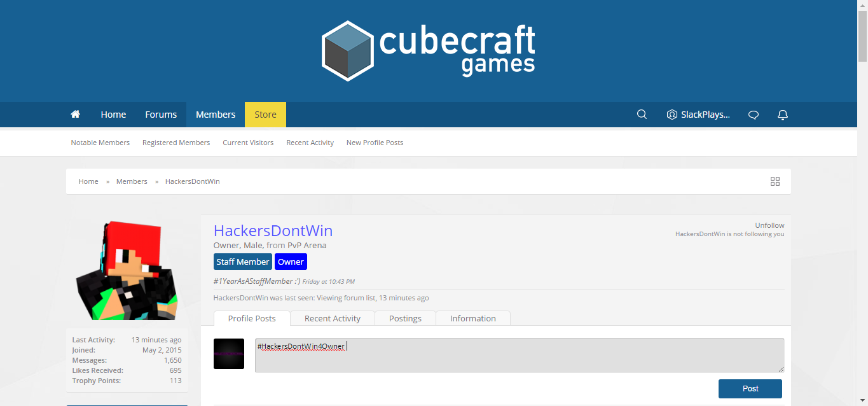Switch to Profile Posts tab
The width and height of the screenshot is (868, 406).
252,318
